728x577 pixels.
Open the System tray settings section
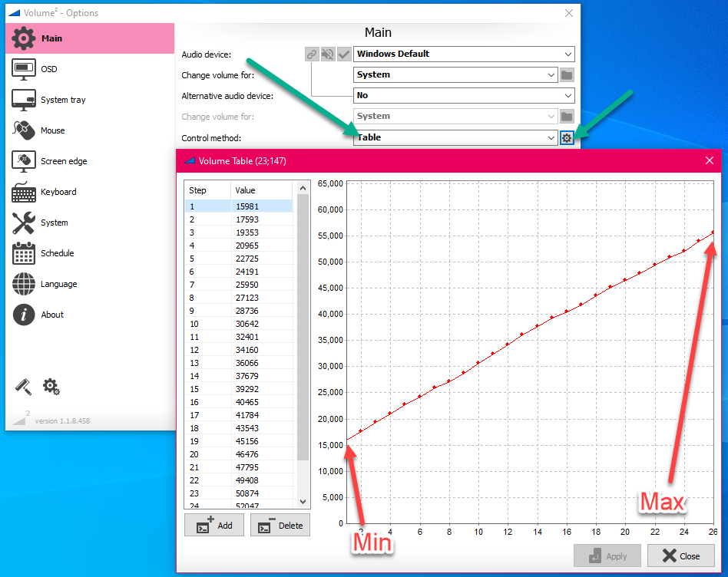click(x=90, y=100)
